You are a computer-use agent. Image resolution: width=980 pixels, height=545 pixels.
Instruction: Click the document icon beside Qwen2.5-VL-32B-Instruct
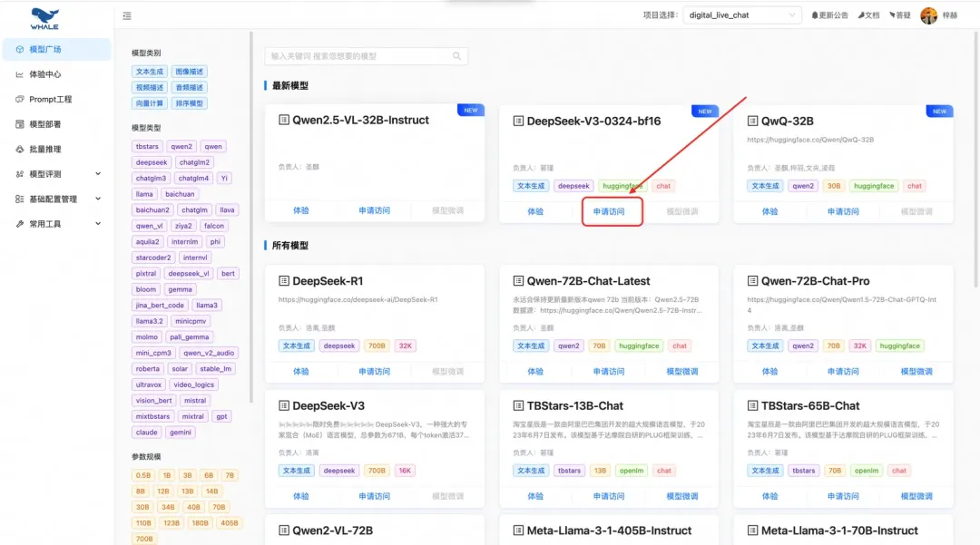pos(284,120)
